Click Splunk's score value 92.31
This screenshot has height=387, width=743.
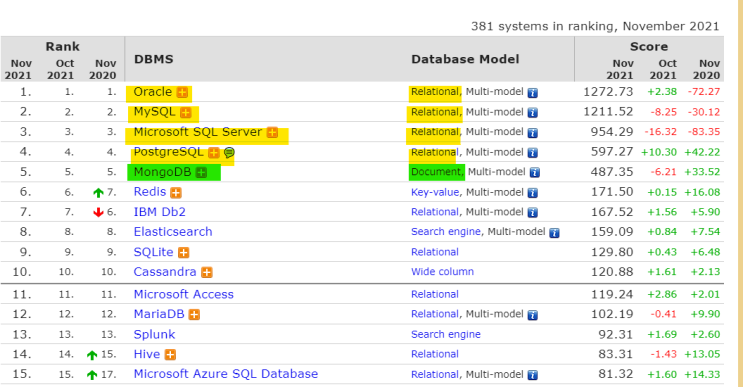pos(616,334)
